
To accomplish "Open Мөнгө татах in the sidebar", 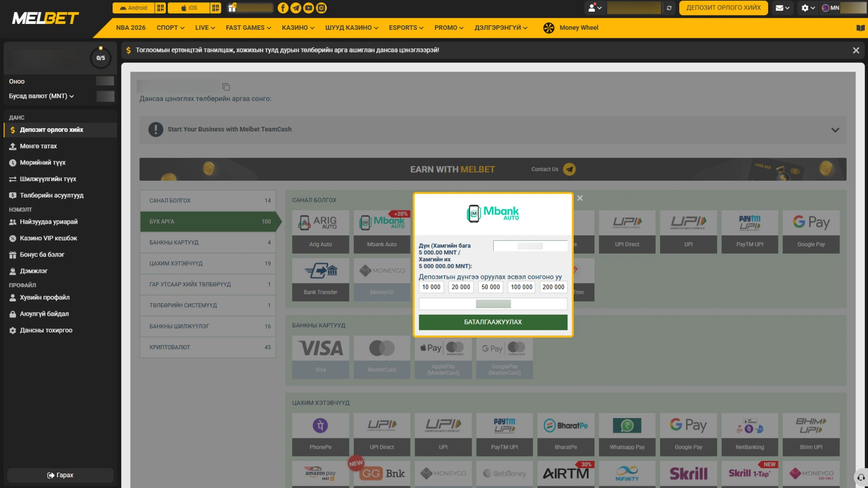I will click(60, 146).
